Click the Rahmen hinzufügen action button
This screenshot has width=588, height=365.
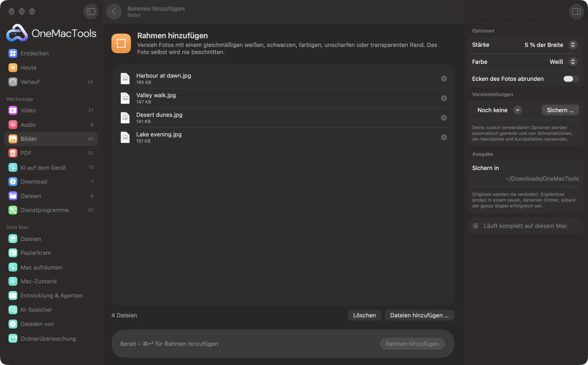pos(412,344)
